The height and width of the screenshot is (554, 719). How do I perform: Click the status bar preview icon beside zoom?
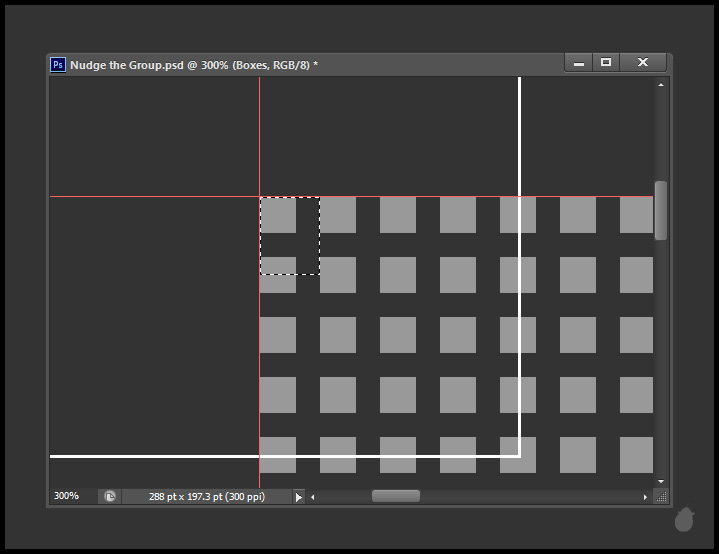point(110,496)
